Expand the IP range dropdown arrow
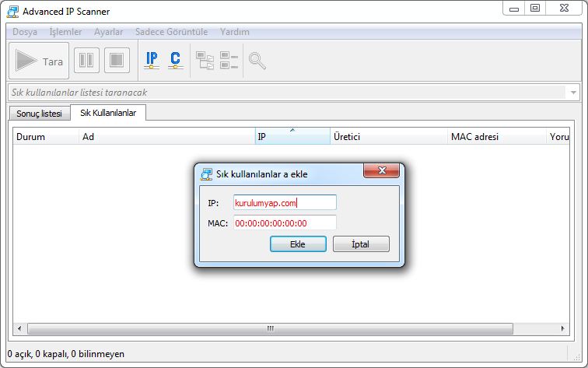Image resolution: width=588 pixels, height=368 pixels. pos(573,93)
